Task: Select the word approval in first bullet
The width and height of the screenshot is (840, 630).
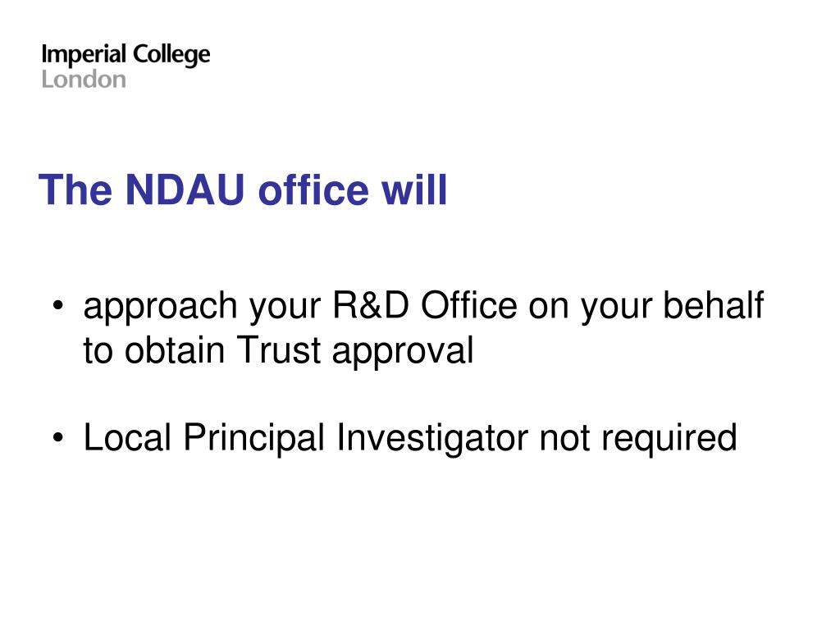Action: point(402,353)
